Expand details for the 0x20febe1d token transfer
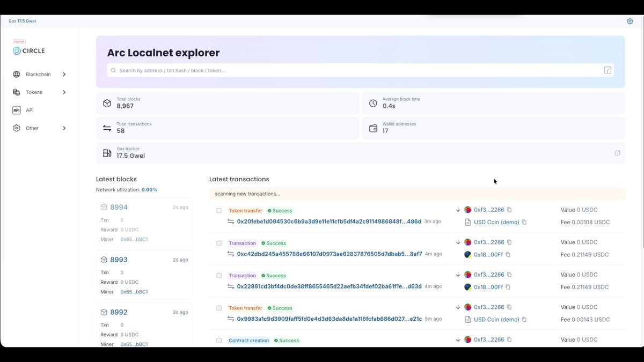The height and width of the screenshot is (362, 644). pos(219,211)
